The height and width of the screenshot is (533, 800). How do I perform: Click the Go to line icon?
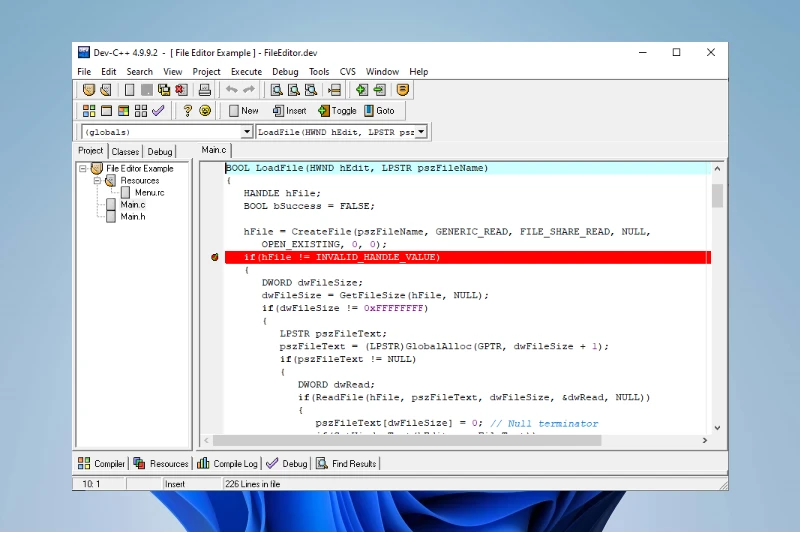(x=335, y=90)
